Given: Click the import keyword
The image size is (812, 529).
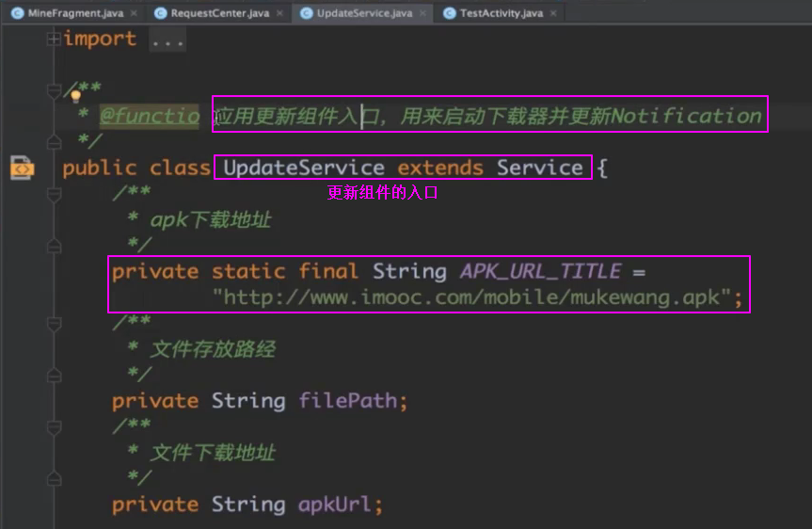Looking at the screenshot, I should pyautogui.click(x=100, y=39).
